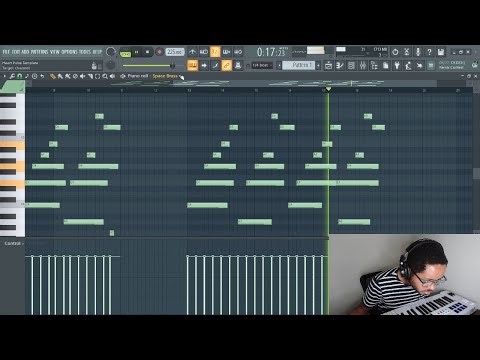Viewport: 480px width, 360px height.
Task: Click the song position slider handle
Action: coord(172,66)
